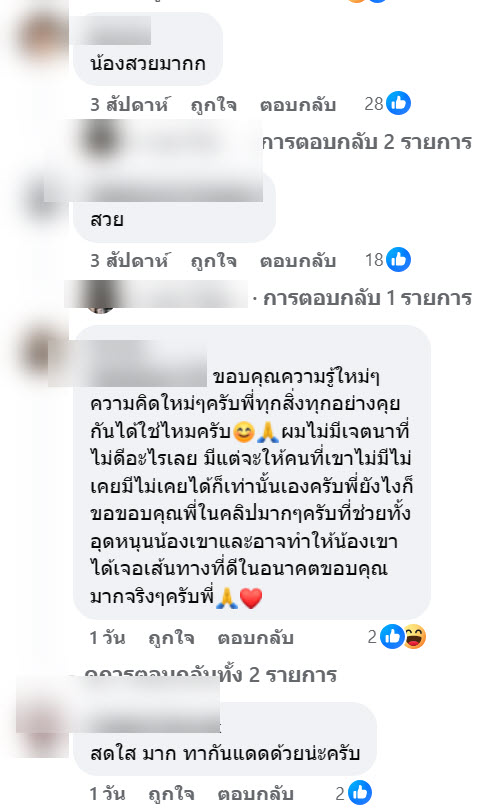Reply to the น้องสวยมากก comment via ตอบกลับ
The height and width of the screenshot is (811, 489).
click(x=298, y=104)
